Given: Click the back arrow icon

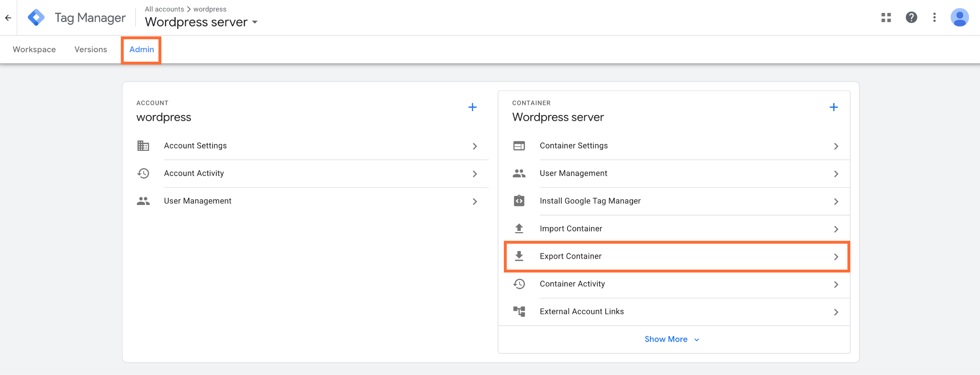Looking at the screenshot, I should pyautogui.click(x=8, y=18).
